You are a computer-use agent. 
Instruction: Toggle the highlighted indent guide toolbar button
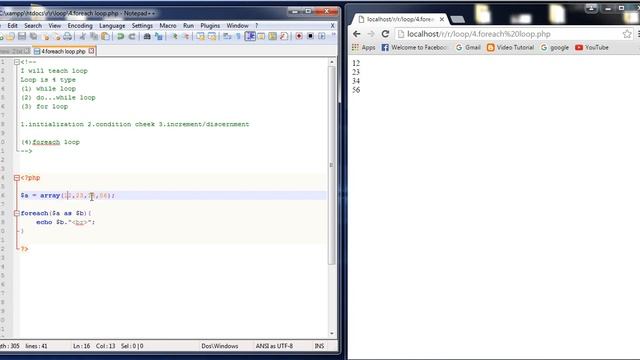[250, 36]
